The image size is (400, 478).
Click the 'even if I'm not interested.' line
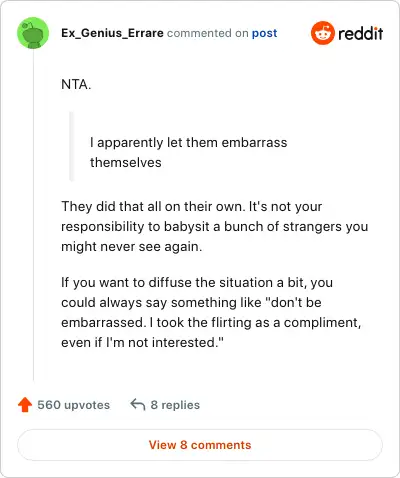(x=142, y=342)
